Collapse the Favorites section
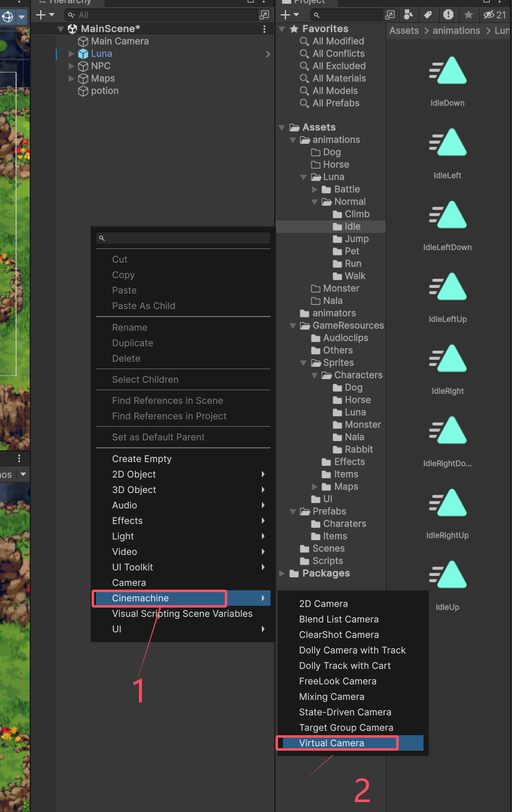The height and width of the screenshot is (812, 512). pyautogui.click(x=282, y=29)
